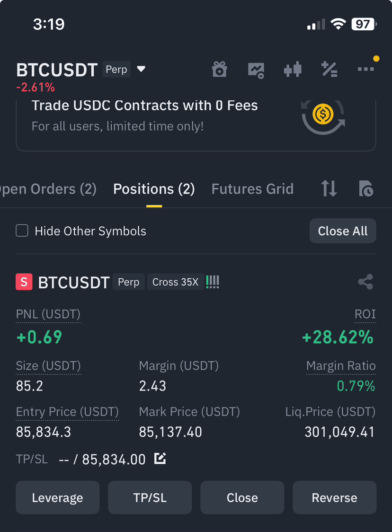Screen dimensions: 392x532
Task: Expand the BTCUSDT Perp symbol dropdown arrow
Action: tap(141, 69)
